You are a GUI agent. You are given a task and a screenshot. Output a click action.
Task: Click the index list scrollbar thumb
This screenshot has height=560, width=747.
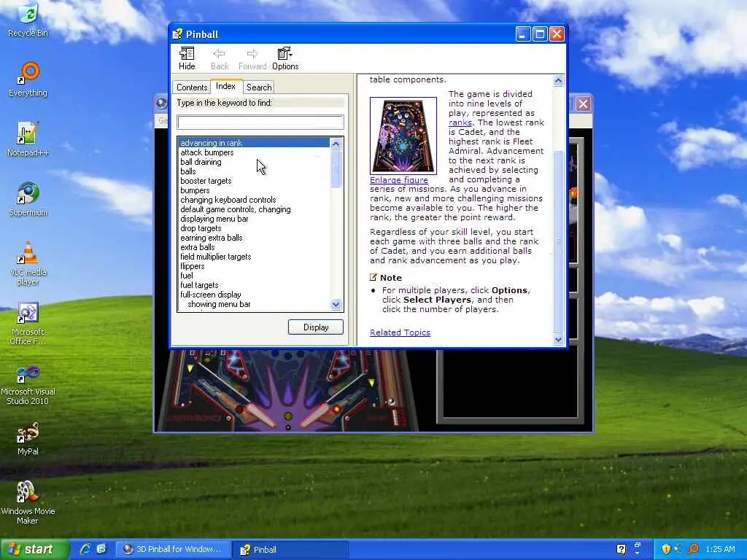click(x=336, y=168)
